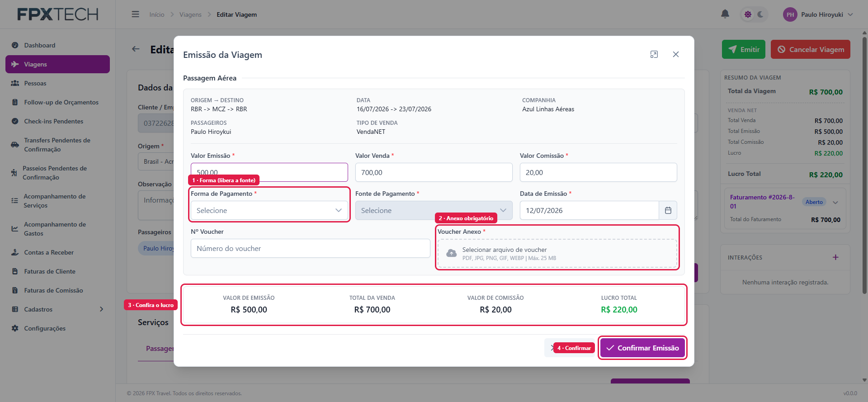The image size is (868, 402).
Task: Click the Aberto status badge
Action: (814, 202)
